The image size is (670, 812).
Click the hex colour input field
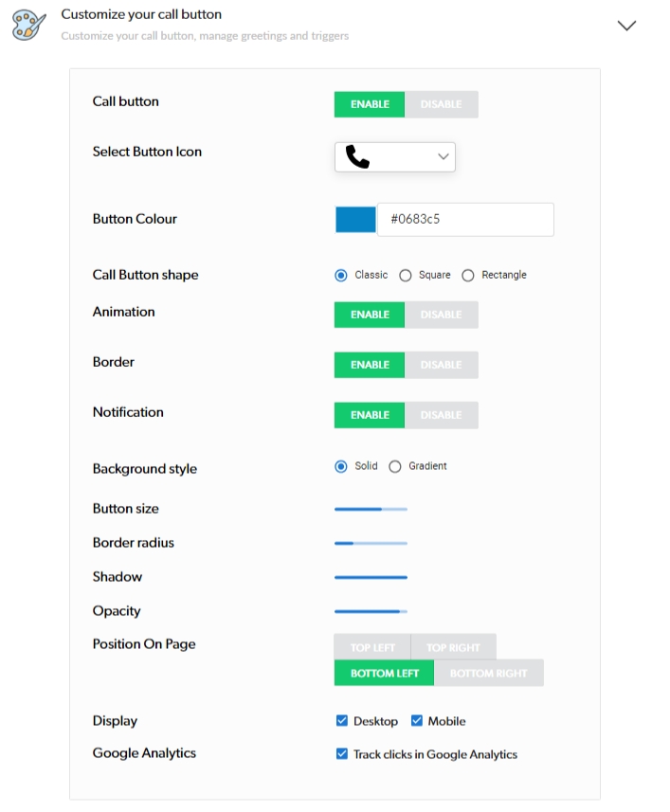pyautogui.click(x=465, y=219)
